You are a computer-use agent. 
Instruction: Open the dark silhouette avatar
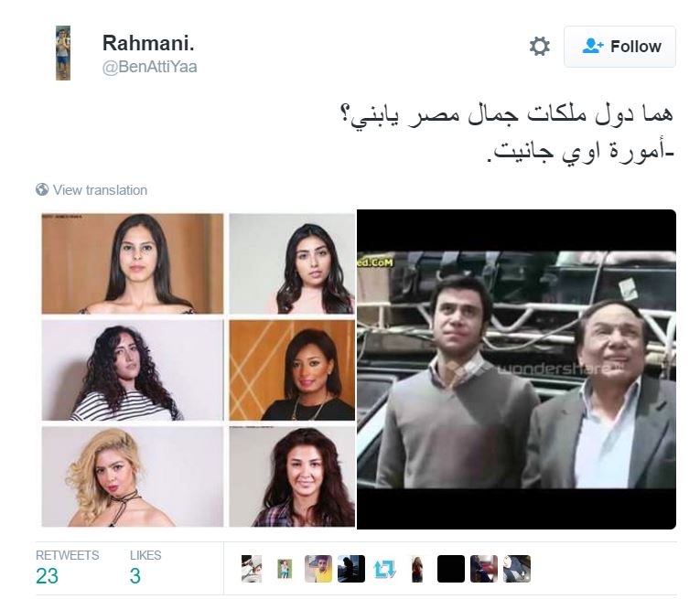pyautogui.click(x=351, y=569)
